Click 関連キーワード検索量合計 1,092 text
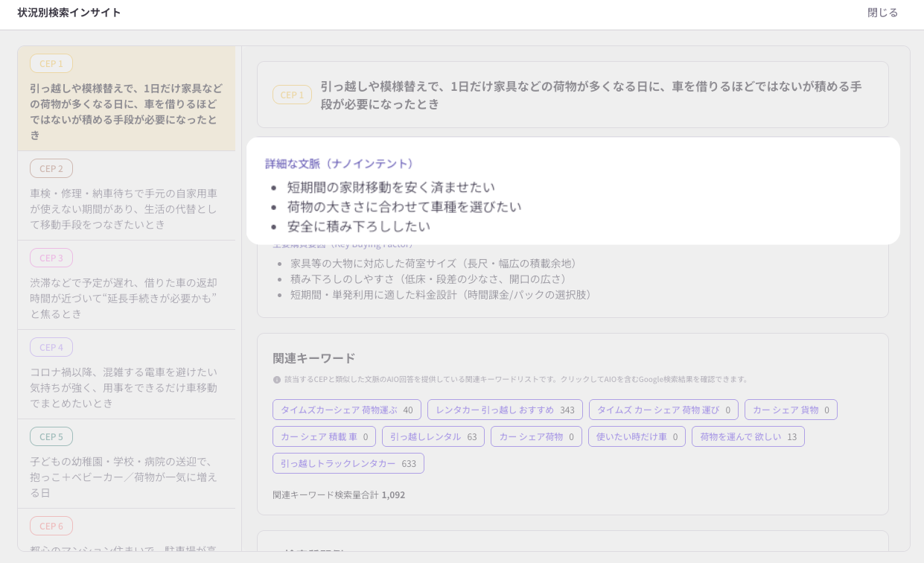This screenshot has width=924, height=563. coord(339,494)
